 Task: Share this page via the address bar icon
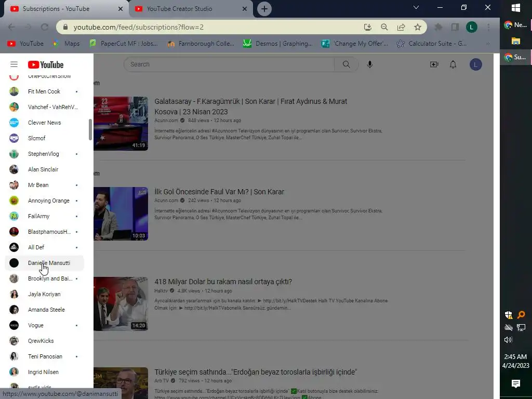(401, 27)
